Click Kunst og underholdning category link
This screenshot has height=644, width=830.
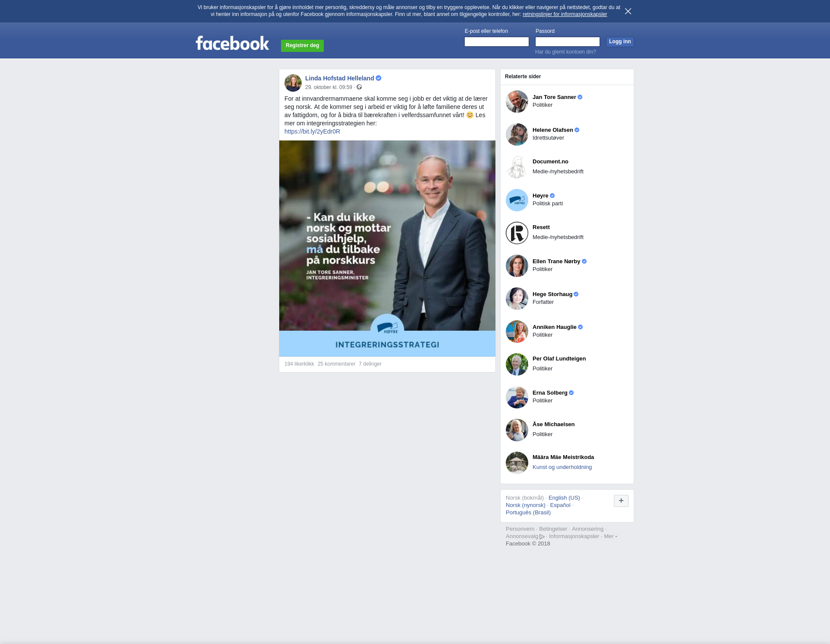point(562,467)
